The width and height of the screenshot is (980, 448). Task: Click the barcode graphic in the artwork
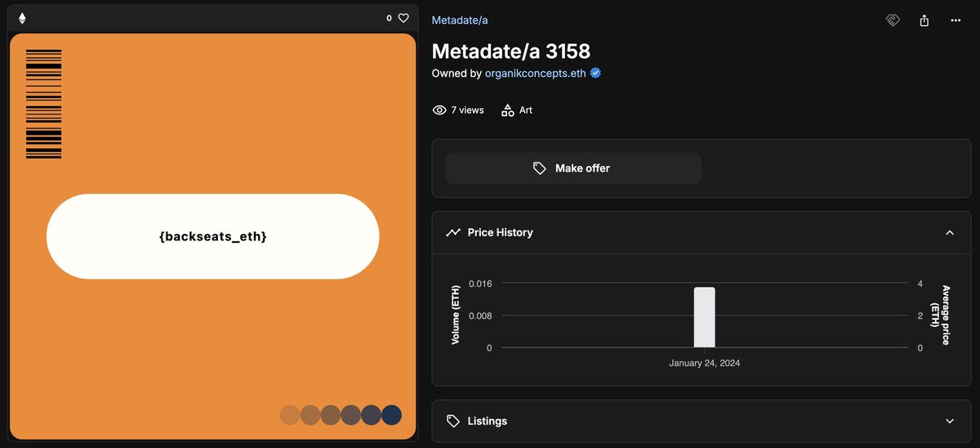[43, 104]
